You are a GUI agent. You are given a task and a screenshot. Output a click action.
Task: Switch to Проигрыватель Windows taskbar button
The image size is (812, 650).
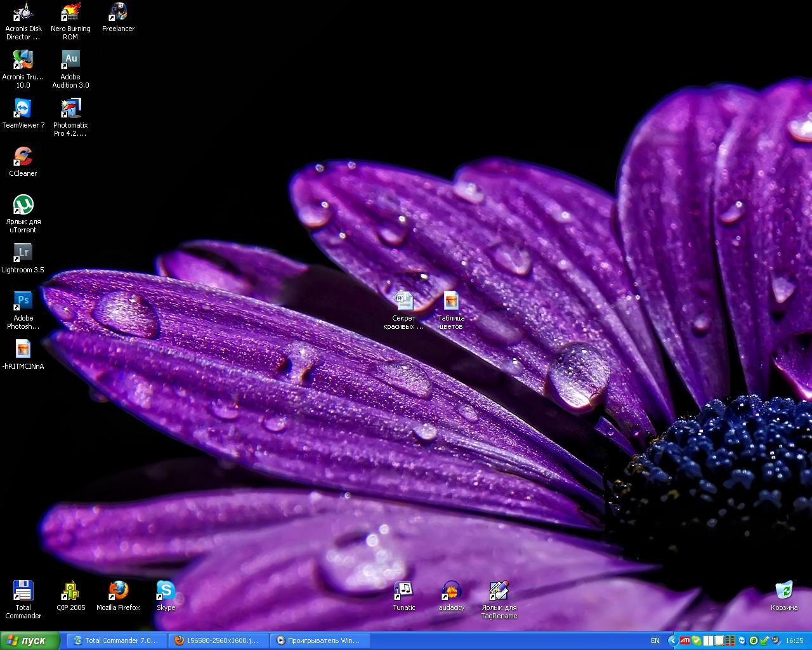click(320, 640)
